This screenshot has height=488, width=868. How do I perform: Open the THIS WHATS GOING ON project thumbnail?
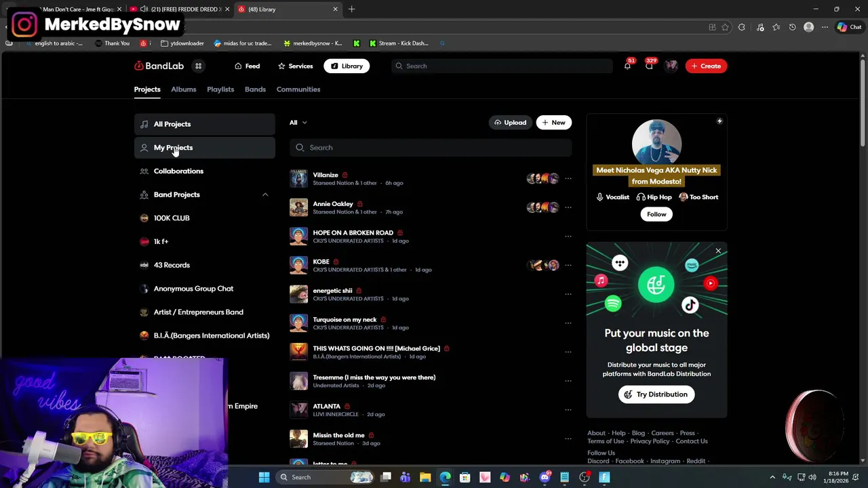(298, 352)
